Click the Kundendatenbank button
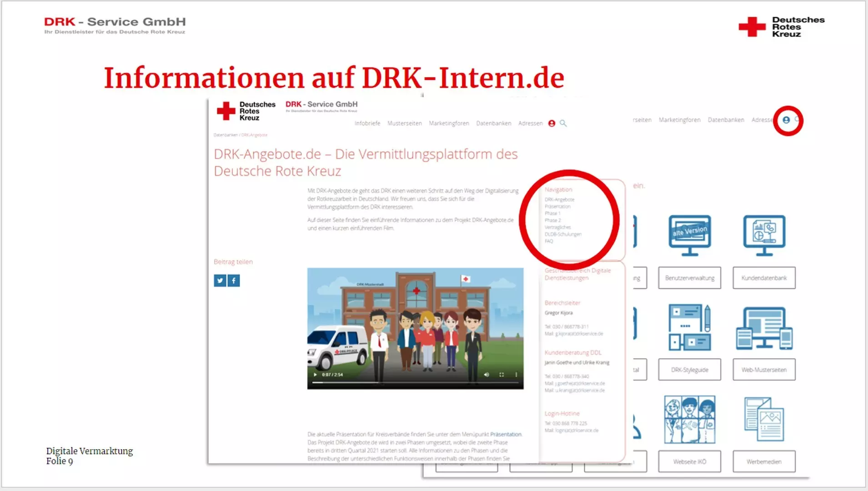This screenshot has height=491, width=868. tap(764, 278)
